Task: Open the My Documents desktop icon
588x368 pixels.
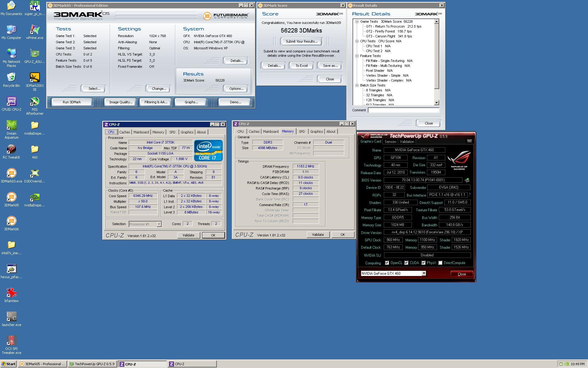Action: click(11, 8)
